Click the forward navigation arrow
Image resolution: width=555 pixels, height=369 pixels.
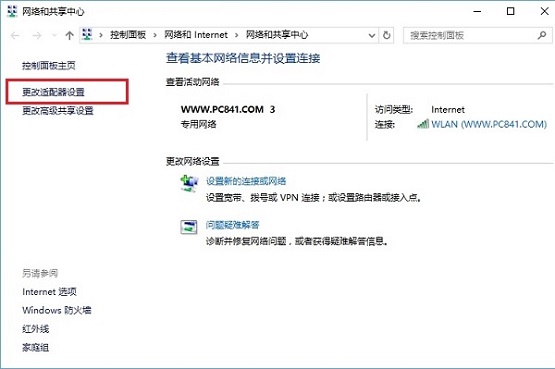(36, 35)
